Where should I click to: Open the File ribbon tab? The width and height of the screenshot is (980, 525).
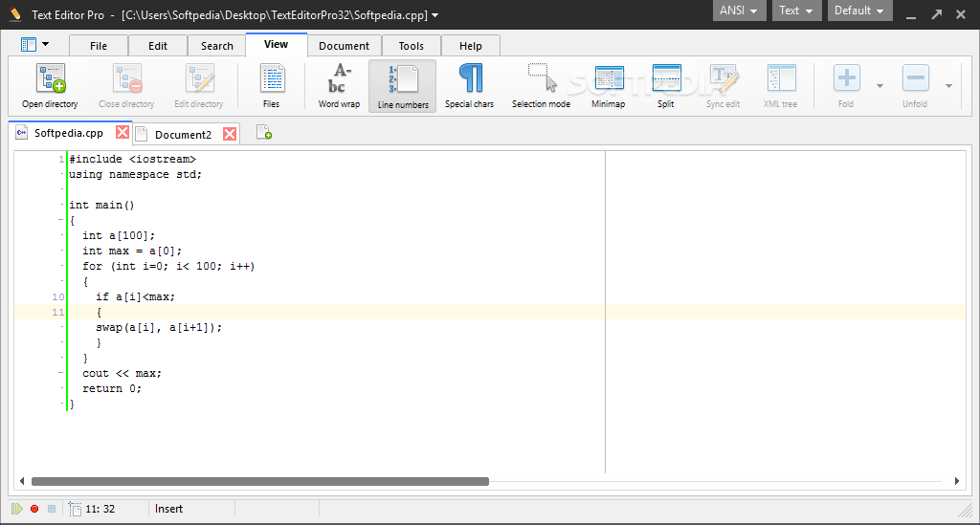pos(99,46)
